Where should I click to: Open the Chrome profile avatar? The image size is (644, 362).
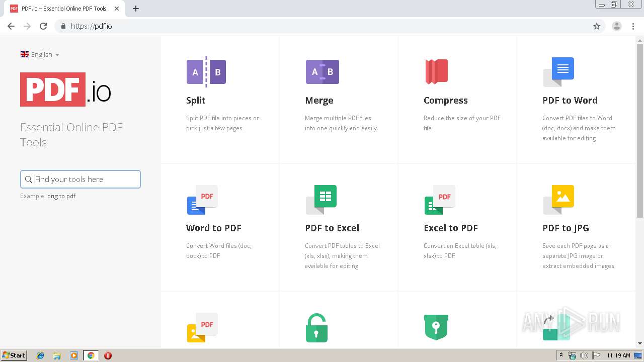tap(617, 26)
